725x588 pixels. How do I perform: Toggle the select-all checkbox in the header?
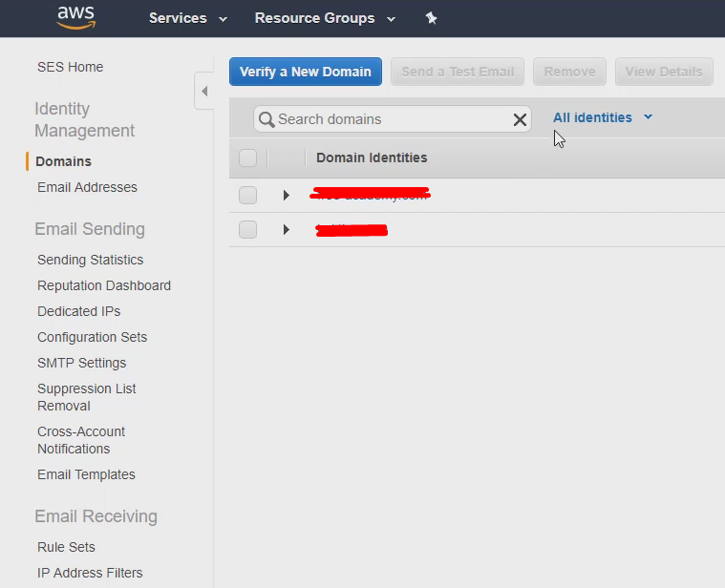click(247, 157)
